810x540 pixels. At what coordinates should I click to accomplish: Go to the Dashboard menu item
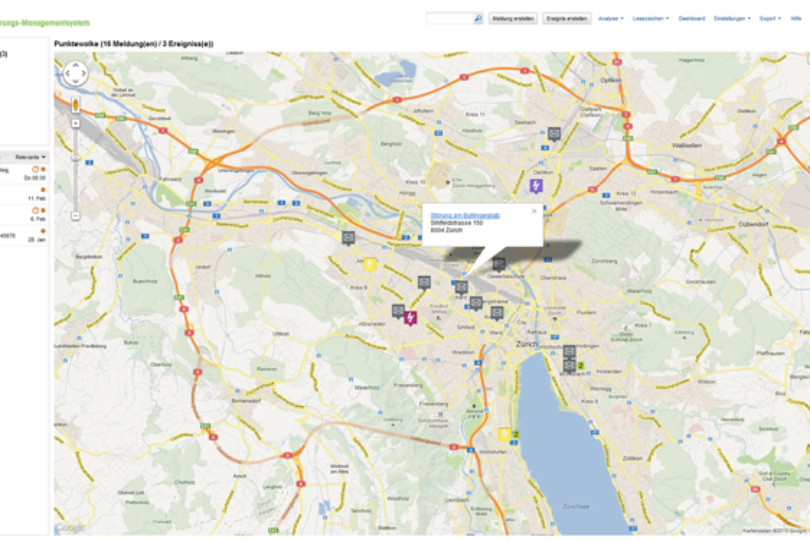[691, 18]
